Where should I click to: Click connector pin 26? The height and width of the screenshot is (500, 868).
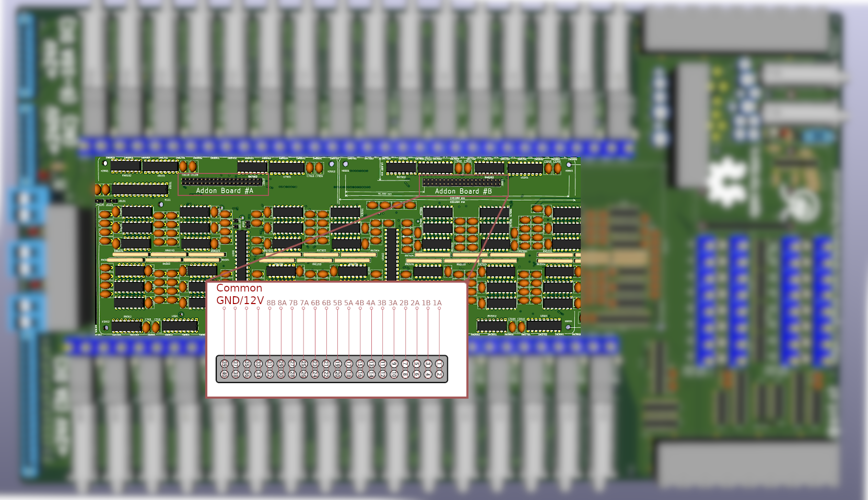tap(303, 374)
